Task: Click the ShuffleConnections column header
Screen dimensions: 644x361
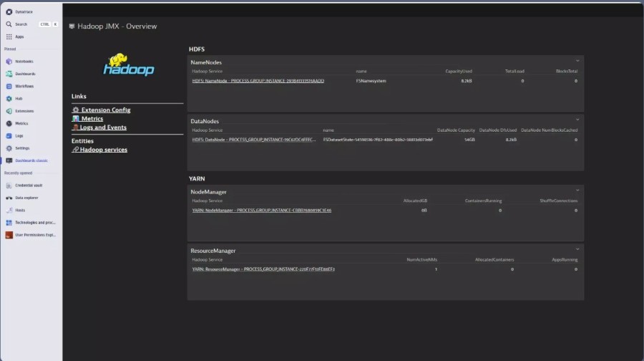Action: pos(559,201)
